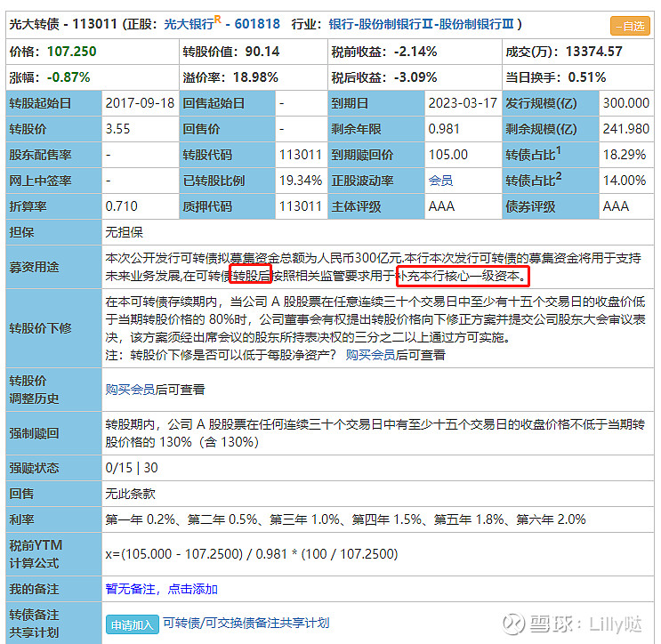Select 税前收益 value -2.14%
This screenshot has height=644, width=661.
415,52
